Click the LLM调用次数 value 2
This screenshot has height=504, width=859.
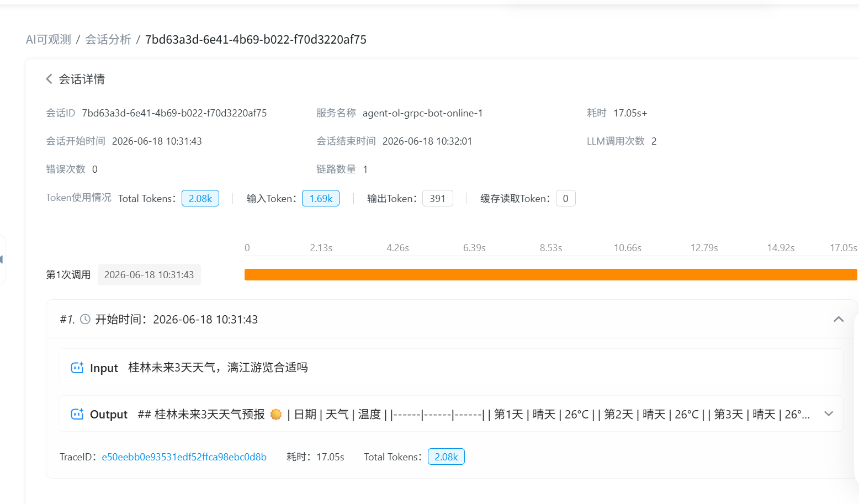[x=654, y=141]
